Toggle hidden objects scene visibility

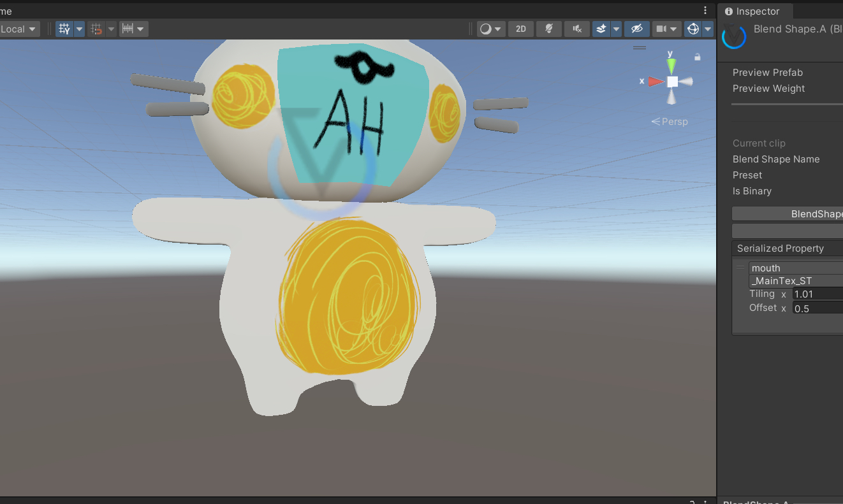pos(636,29)
